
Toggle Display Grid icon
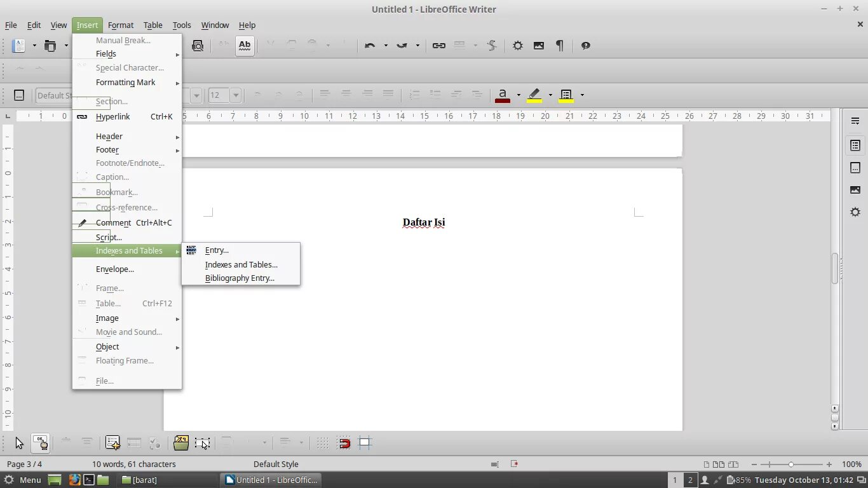coord(323,443)
